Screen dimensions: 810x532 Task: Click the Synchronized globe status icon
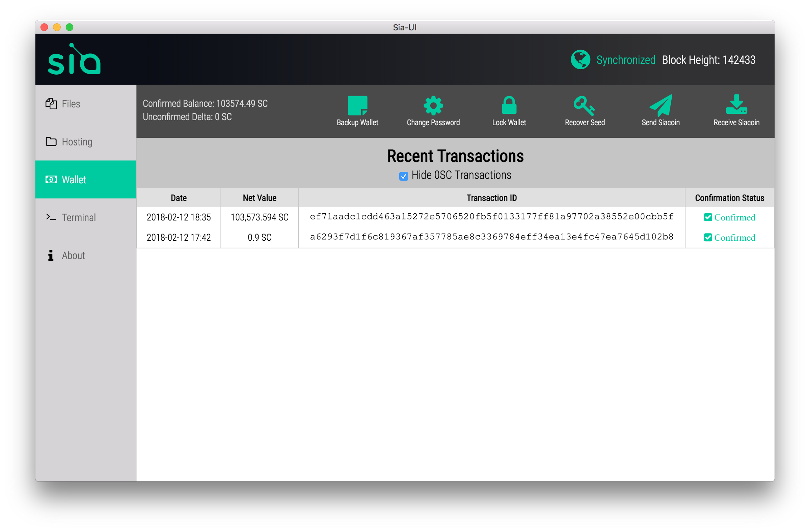tap(580, 59)
